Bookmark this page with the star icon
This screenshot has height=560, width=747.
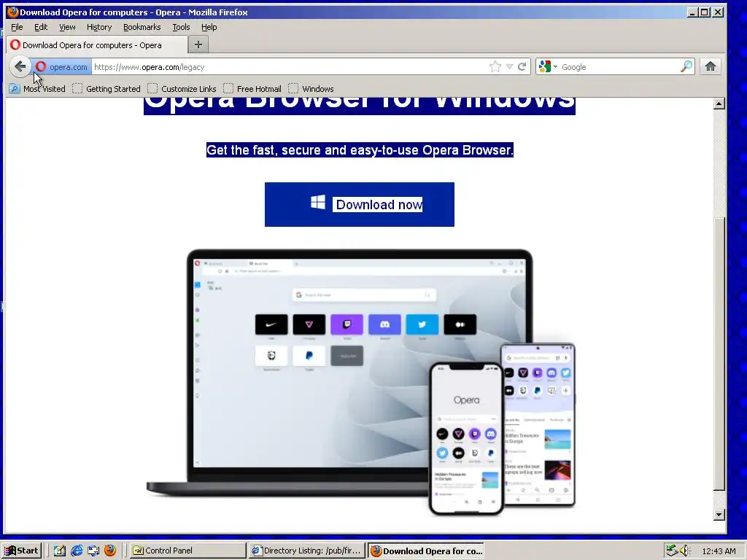coord(495,66)
